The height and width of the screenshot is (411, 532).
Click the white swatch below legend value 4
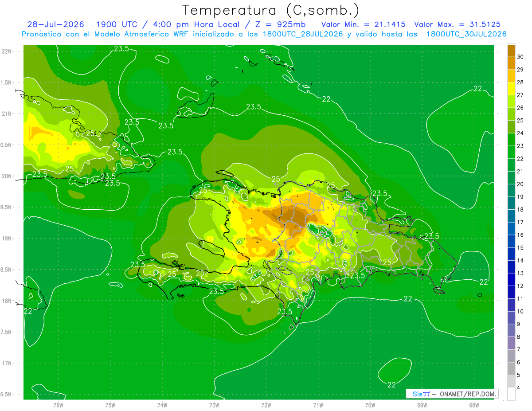(511, 394)
